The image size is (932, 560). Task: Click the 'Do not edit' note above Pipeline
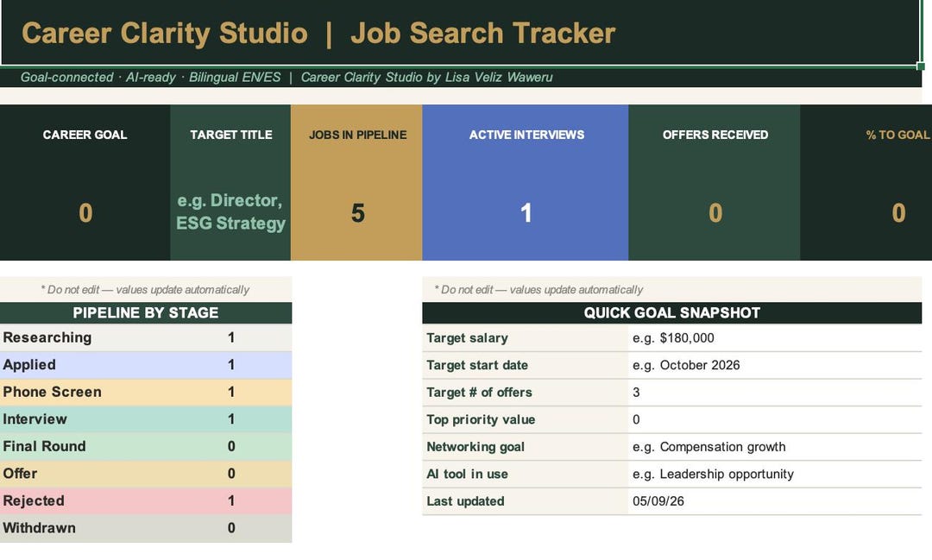coord(145,290)
